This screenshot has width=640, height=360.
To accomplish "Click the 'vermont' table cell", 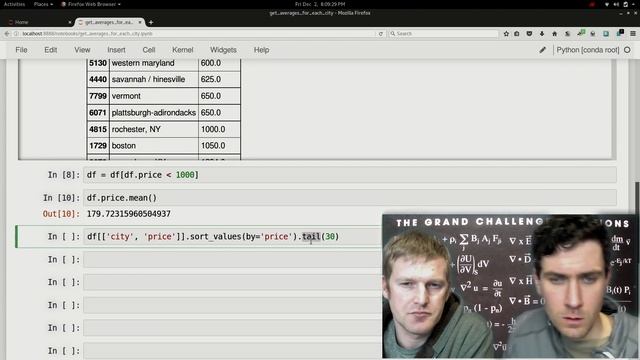I will [154, 96].
